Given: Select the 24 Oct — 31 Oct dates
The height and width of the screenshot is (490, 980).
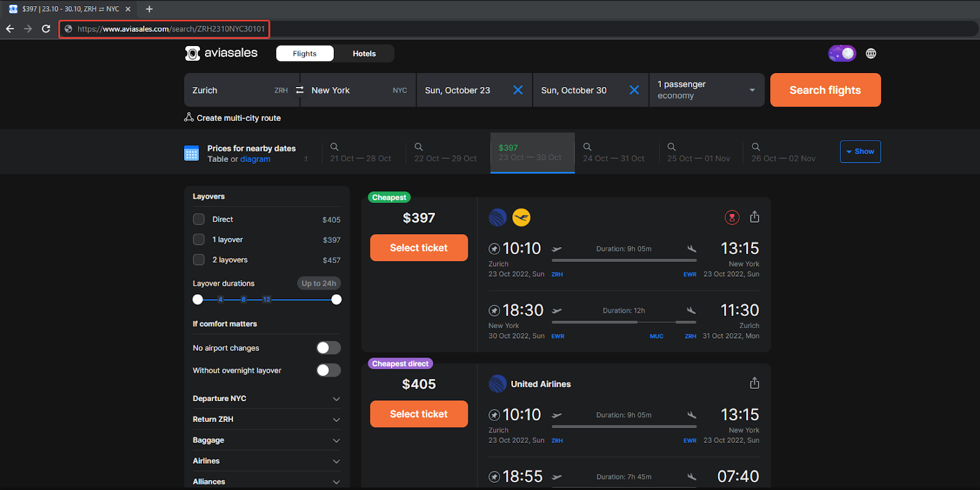Looking at the screenshot, I should coord(614,153).
